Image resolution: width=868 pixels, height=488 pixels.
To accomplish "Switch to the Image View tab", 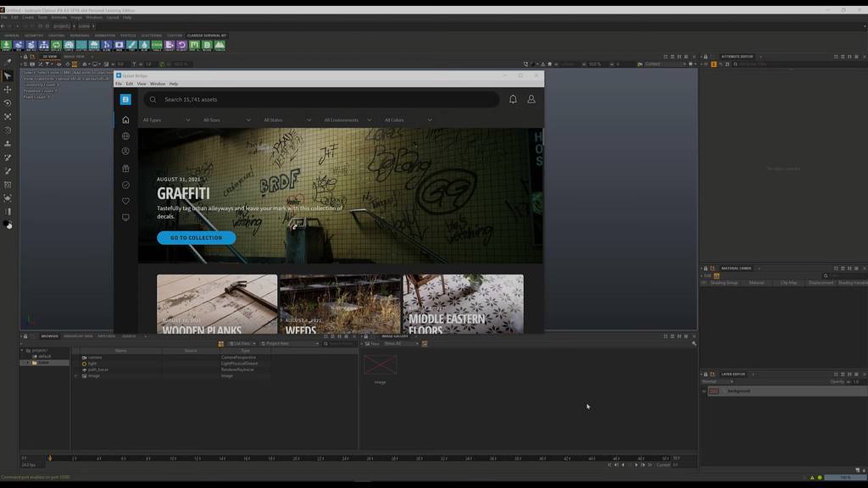I will [x=74, y=57].
